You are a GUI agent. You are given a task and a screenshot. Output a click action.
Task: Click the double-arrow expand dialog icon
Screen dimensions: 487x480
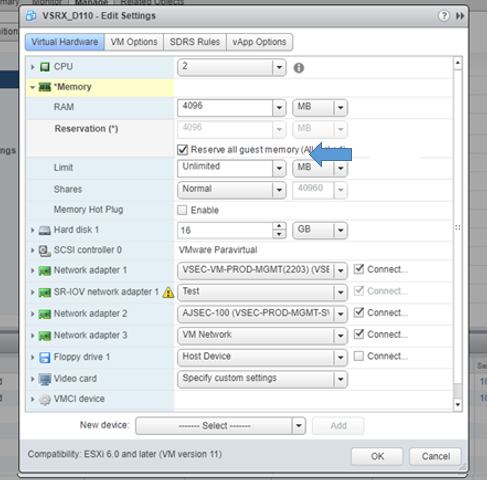point(460,16)
